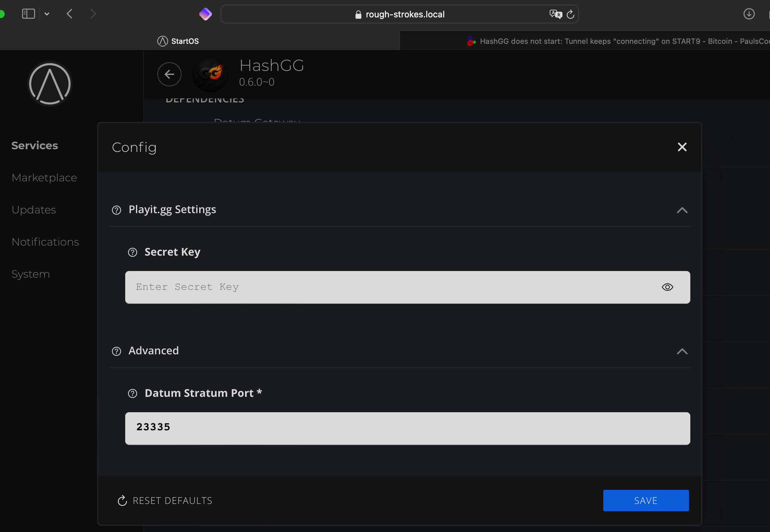Image resolution: width=770 pixels, height=532 pixels.
Task: Go to Notifications in sidebar
Action: 45,242
